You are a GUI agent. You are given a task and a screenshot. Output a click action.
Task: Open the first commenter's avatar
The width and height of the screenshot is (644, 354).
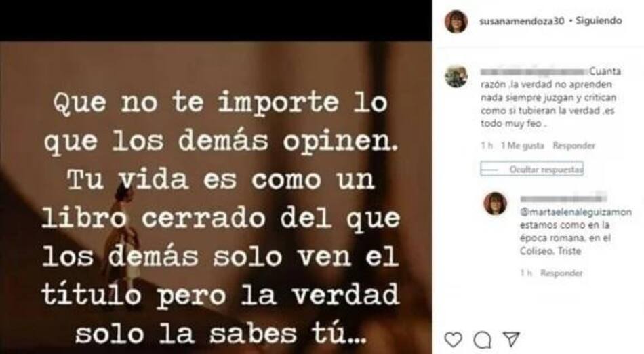pyautogui.click(x=456, y=77)
